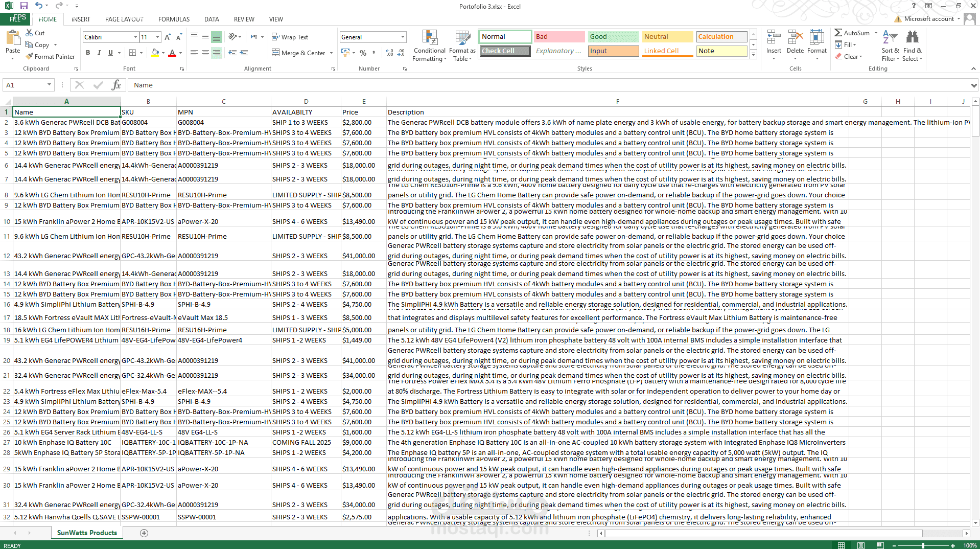Open the font name dropdown
Screen dimensions: 980x549
click(x=136, y=37)
